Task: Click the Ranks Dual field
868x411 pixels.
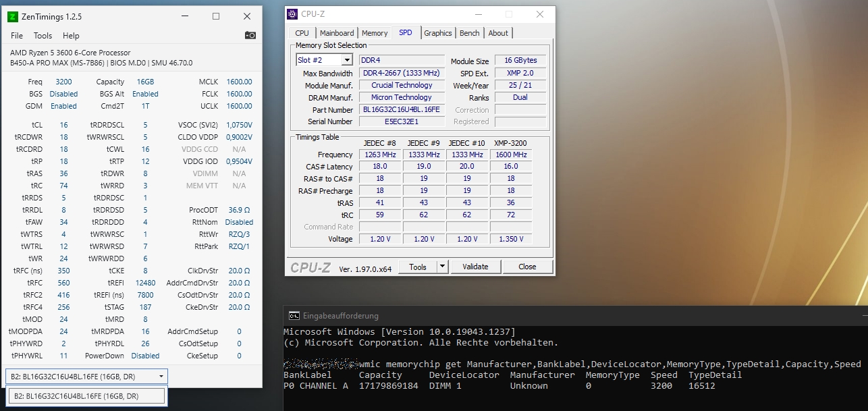Action: tap(520, 97)
